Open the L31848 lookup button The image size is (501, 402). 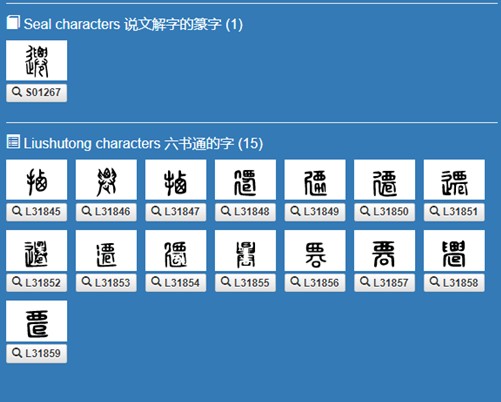[x=245, y=212]
